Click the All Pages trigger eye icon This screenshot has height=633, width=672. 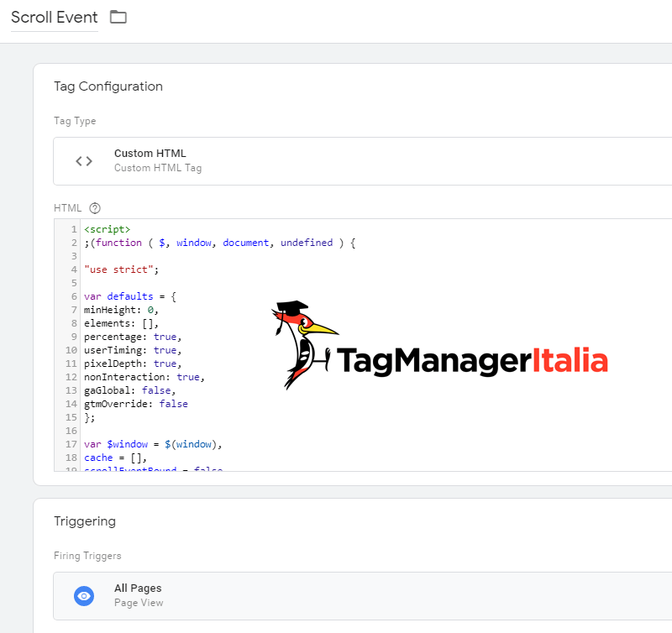(84, 596)
